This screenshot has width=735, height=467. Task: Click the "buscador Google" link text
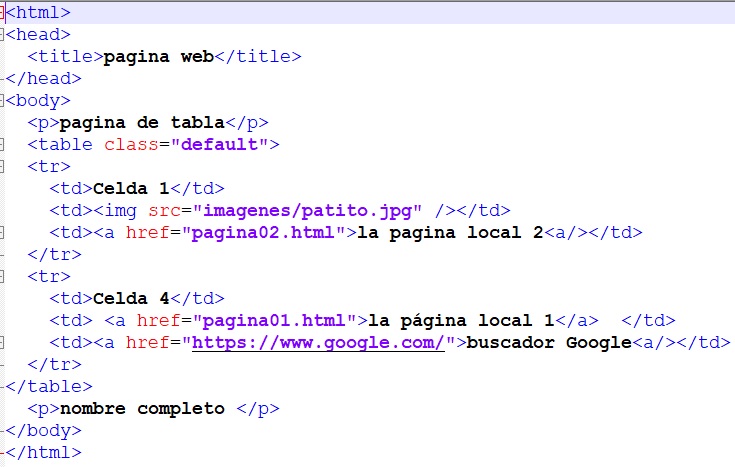tap(549, 343)
